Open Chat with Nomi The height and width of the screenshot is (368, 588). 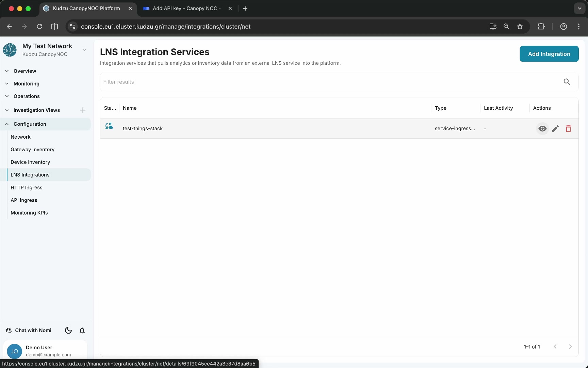pos(29,330)
